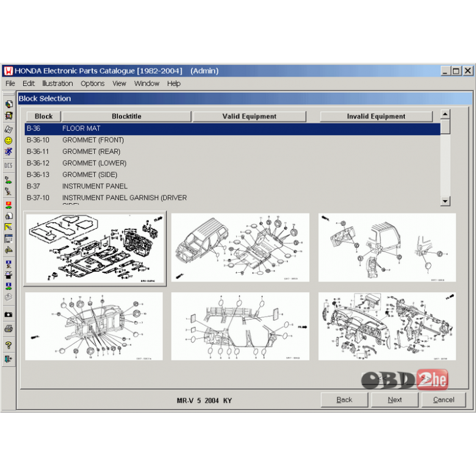
Task: Open the Options menu
Action: point(93,84)
